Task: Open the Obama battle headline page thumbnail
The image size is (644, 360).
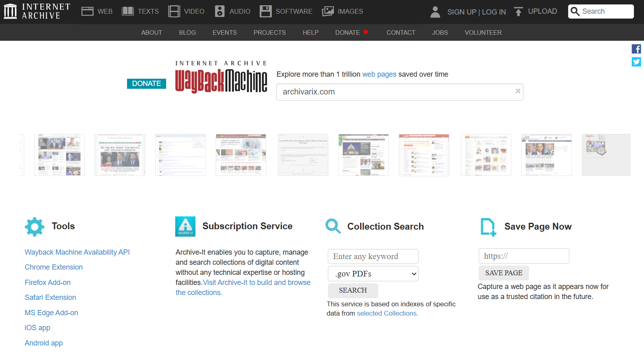Action: 120,155
